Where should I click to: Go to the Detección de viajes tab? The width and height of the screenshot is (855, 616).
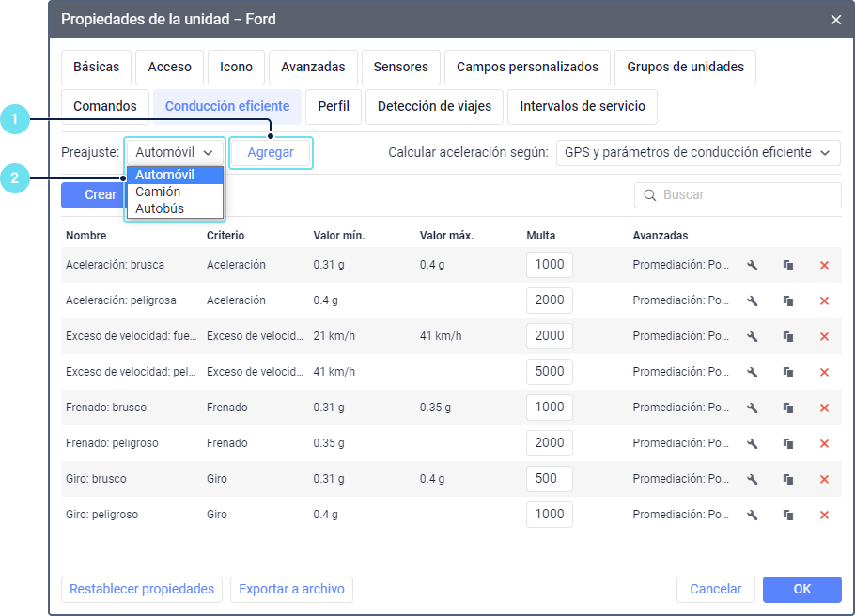[435, 106]
